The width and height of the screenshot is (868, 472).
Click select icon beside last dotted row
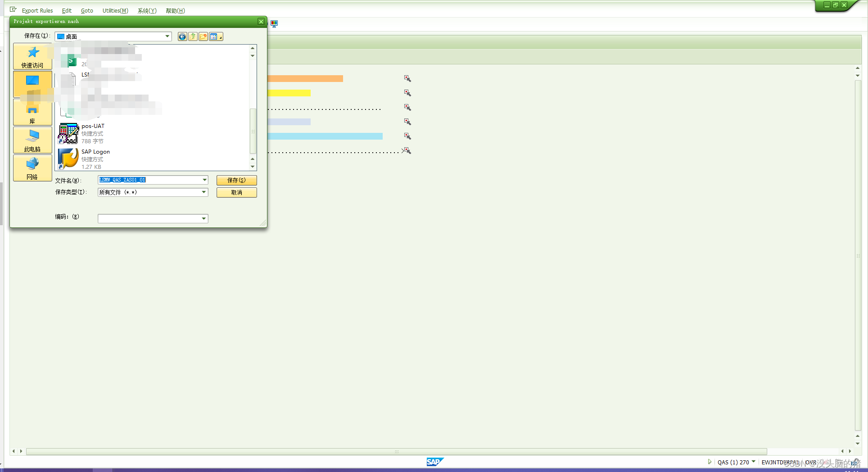(x=407, y=150)
